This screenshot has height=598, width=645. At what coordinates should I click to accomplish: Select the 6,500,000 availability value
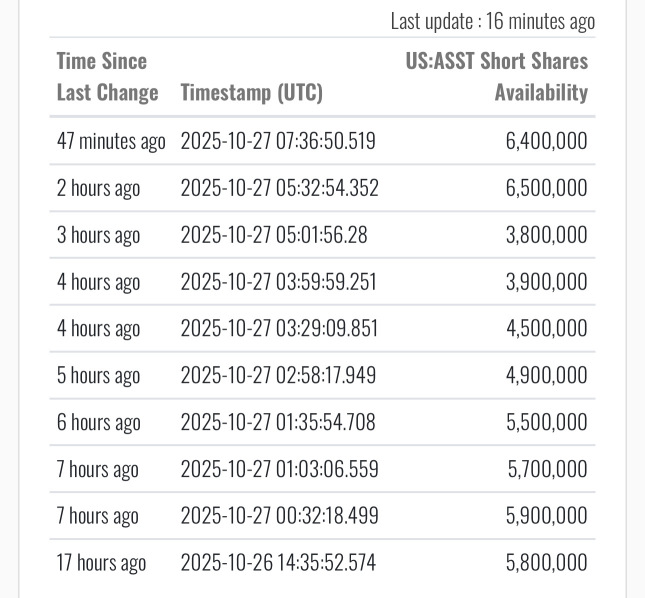546,188
